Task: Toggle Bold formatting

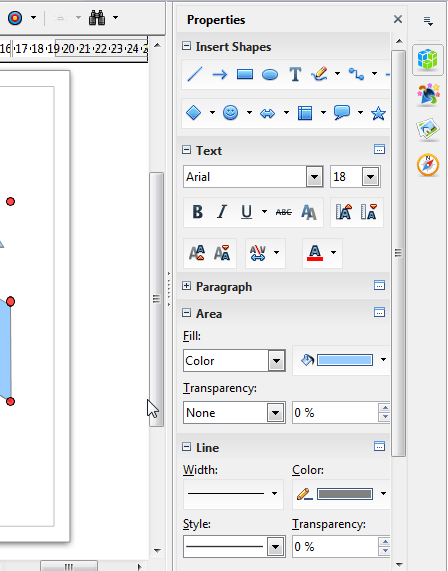Action: pyautogui.click(x=197, y=212)
